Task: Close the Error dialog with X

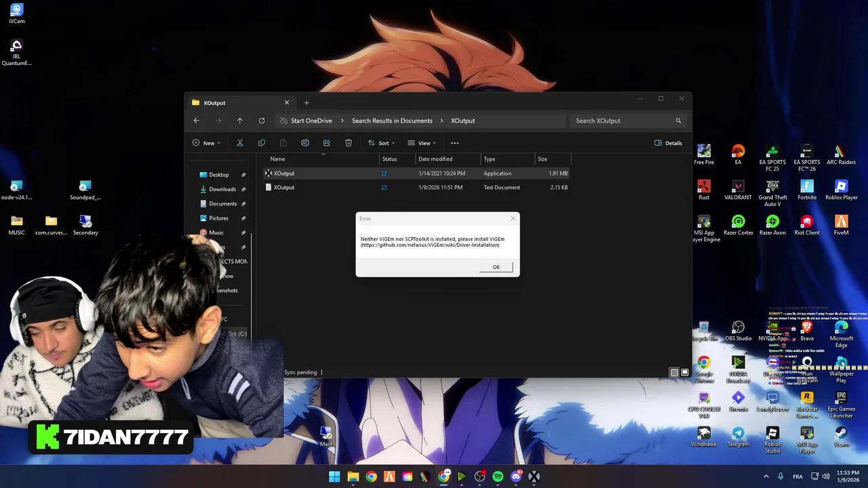Action: point(513,218)
